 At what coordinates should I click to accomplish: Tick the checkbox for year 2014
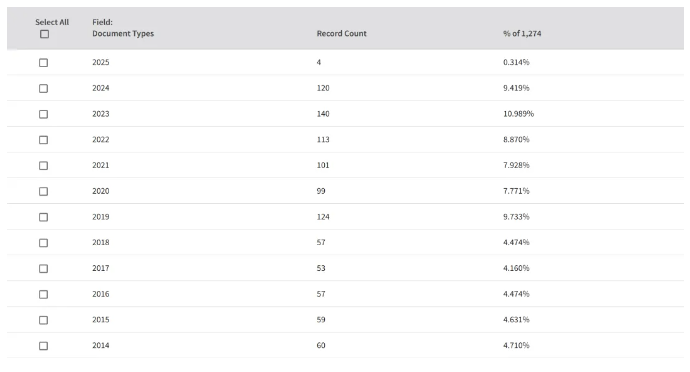(x=43, y=346)
